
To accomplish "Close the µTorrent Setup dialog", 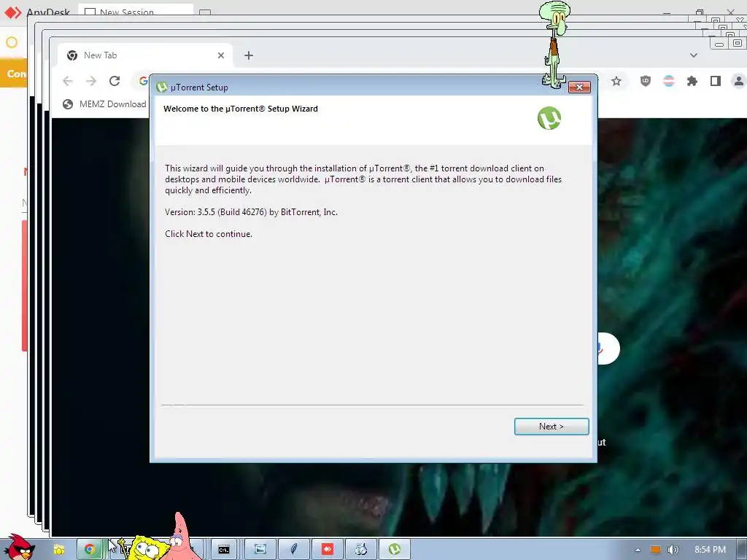I will click(x=579, y=87).
